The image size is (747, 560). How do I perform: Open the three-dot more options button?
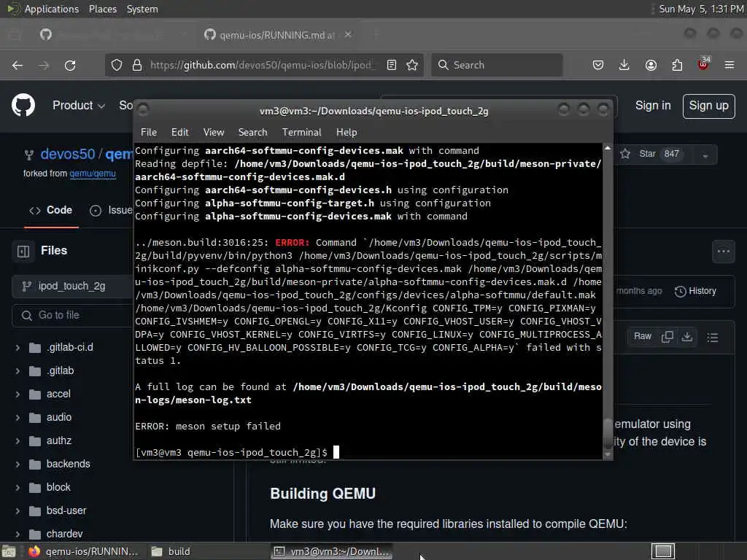pyautogui.click(x=724, y=252)
